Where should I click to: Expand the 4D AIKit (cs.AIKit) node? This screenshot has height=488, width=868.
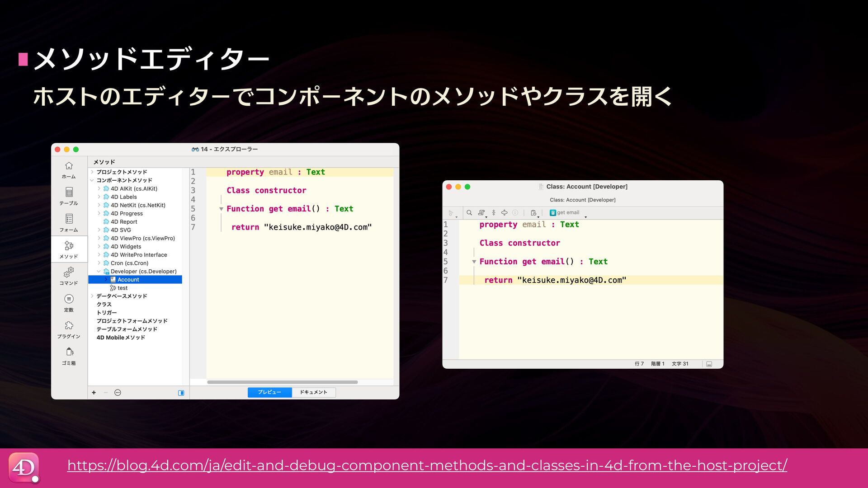click(x=99, y=189)
